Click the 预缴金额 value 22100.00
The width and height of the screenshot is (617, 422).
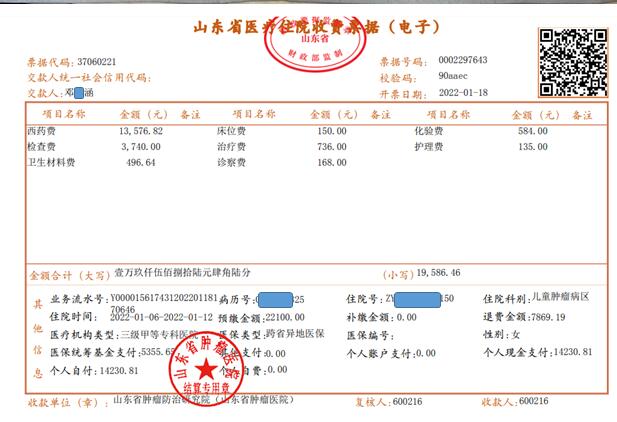point(290,316)
